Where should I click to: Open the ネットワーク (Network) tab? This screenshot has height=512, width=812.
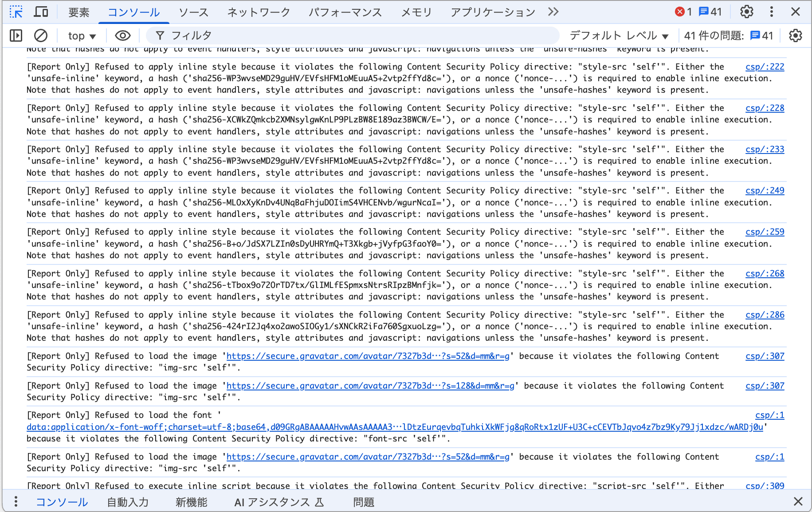[x=259, y=12]
